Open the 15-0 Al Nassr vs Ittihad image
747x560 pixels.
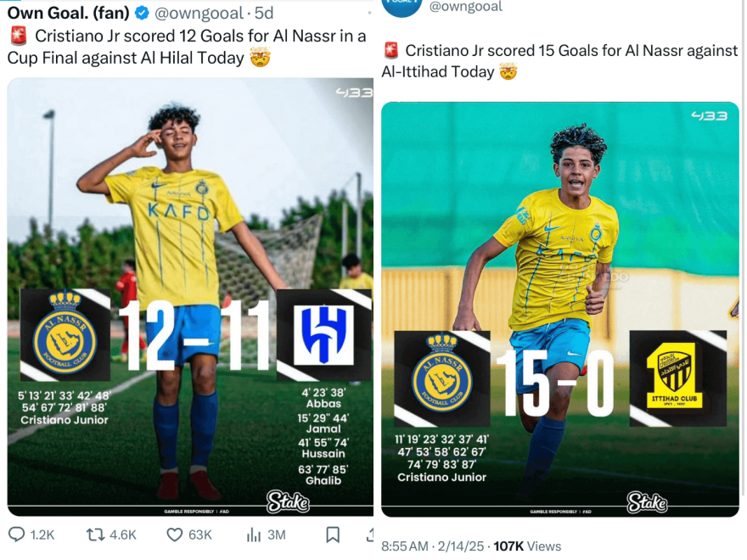point(560,310)
